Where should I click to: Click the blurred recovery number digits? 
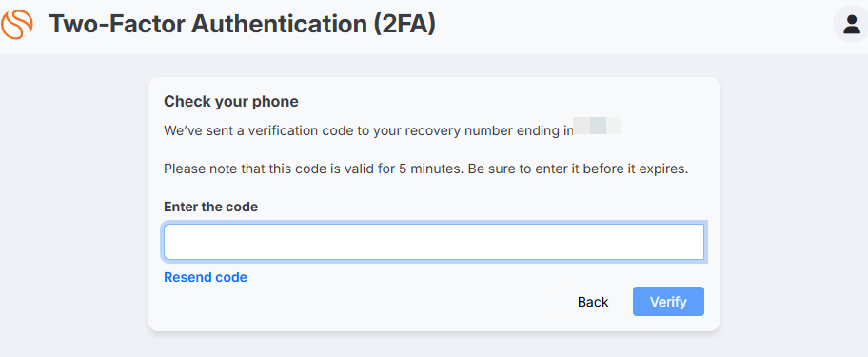[x=598, y=126]
